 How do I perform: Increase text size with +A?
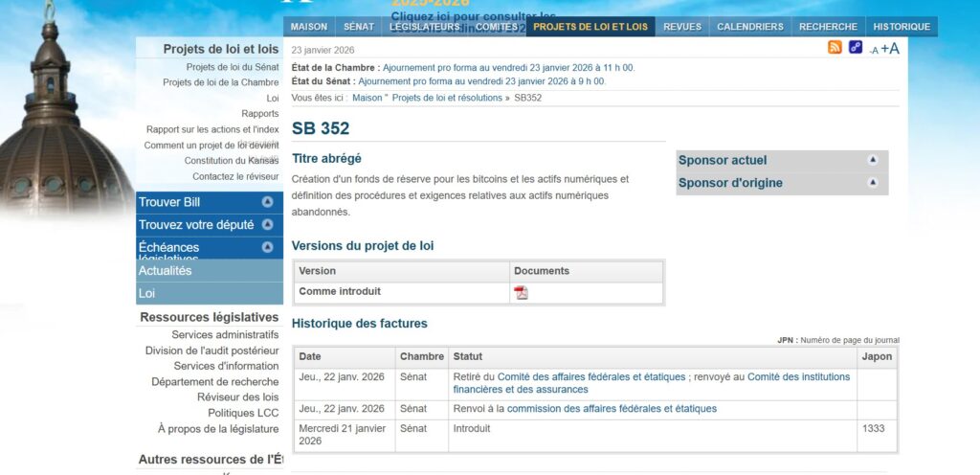890,48
